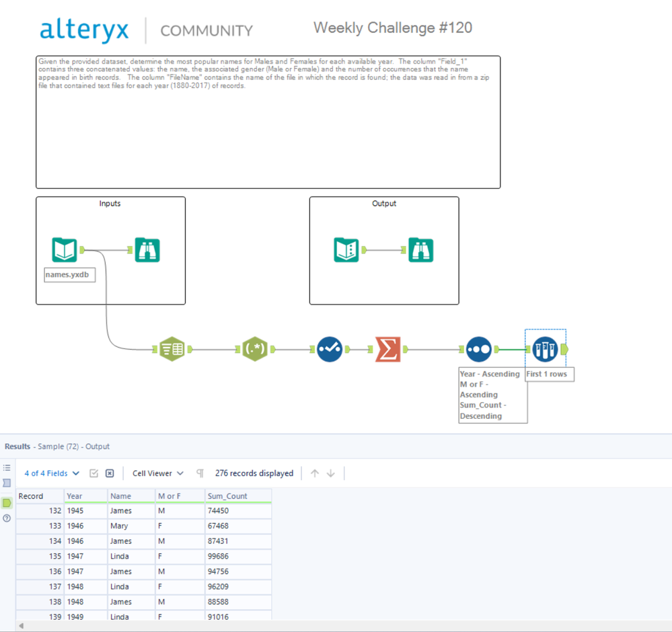Select cell with Sum_Count 94756

pyautogui.click(x=238, y=571)
